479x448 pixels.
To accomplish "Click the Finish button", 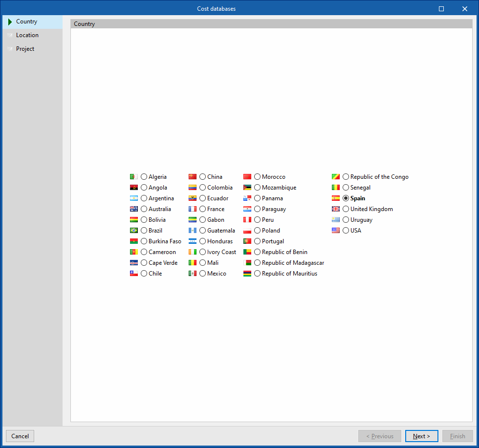I will 457,436.
